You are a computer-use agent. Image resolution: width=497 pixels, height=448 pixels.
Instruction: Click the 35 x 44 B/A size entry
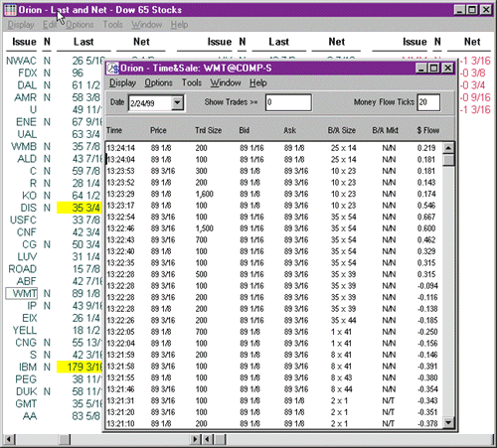tap(343, 320)
